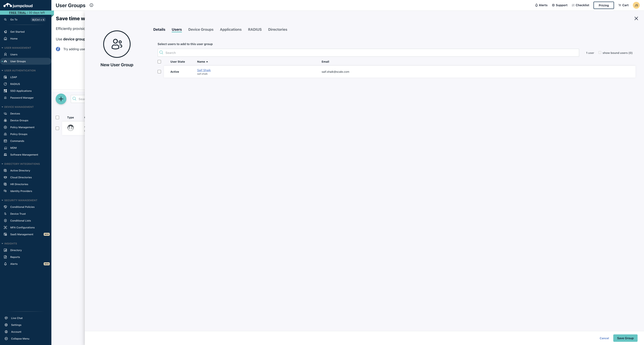Open the Cart in top bar
The image size is (644, 345).
point(623,5)
